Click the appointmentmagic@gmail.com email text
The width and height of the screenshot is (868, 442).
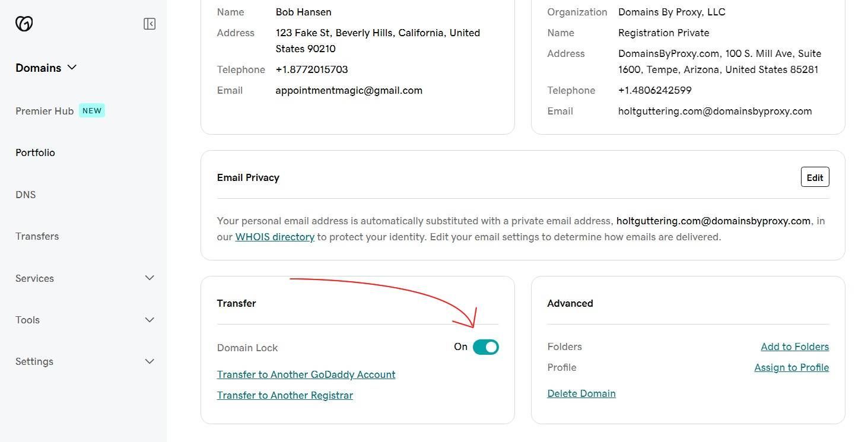tap(349, 90)
